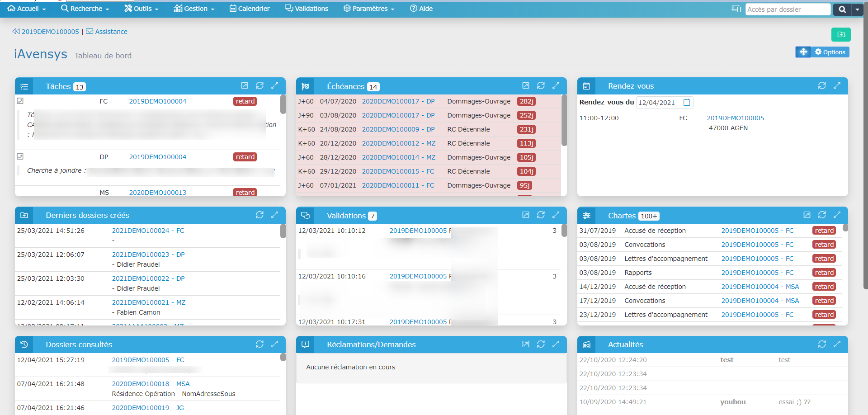
Task: Click the move widgets arrows button
Action: pyautogui.click(x=803, y=52)
